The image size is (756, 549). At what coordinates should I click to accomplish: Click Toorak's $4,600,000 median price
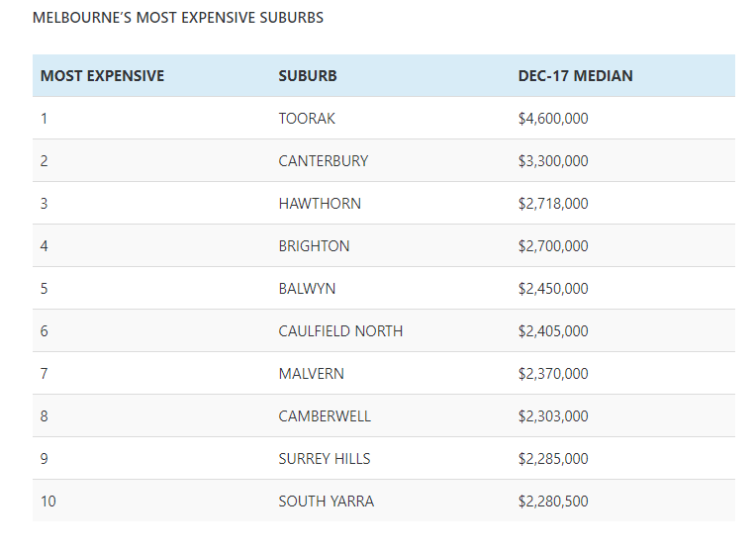point(553,119)
